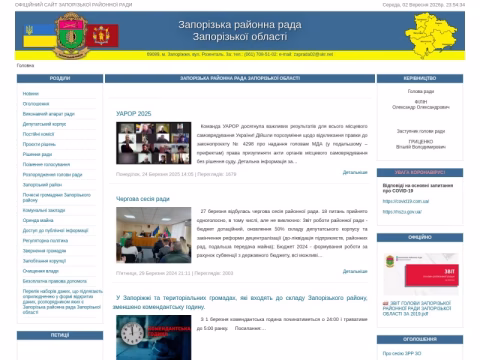Click the ФІЛІН Олександр Олександрович name
The height and width of the screenshot is (360, 480).
point(421,104)
